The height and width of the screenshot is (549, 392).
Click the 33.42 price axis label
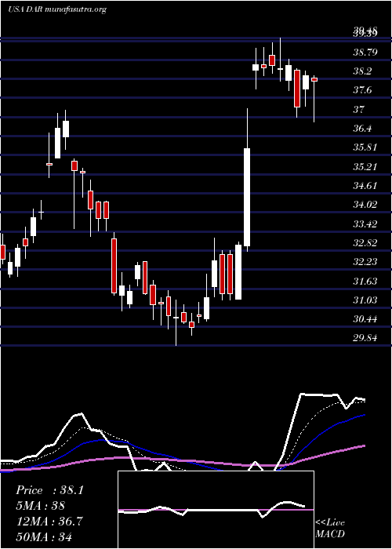pos(365,224)
